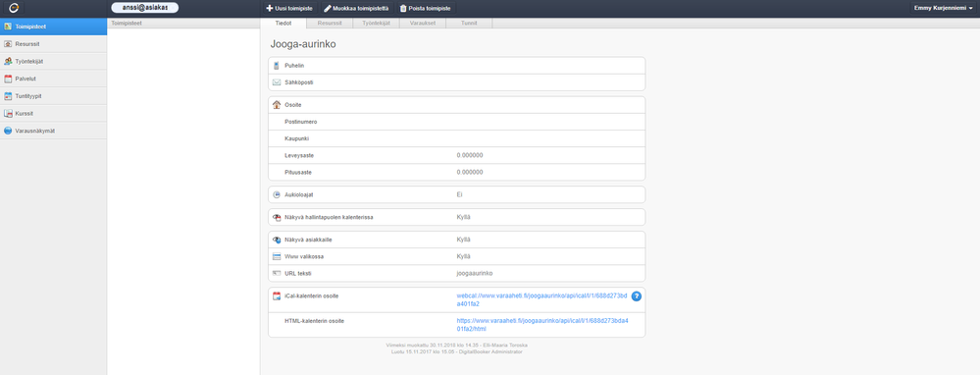Click the URL teksti value joogaaurinko
Screen dimensions: 980x375
475,273
